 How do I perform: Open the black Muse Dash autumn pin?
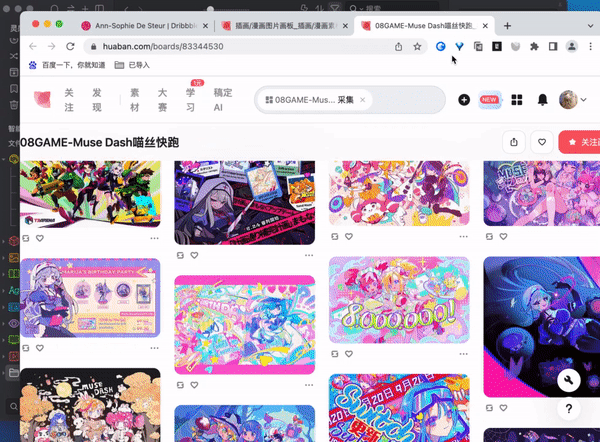[x=90, y=405]
